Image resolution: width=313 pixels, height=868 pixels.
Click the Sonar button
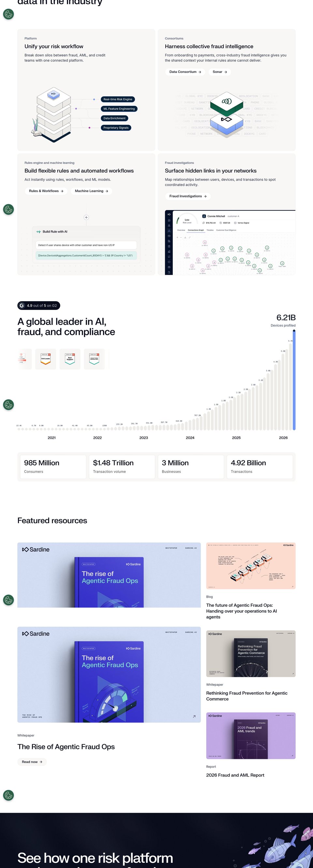coord(219,72)
